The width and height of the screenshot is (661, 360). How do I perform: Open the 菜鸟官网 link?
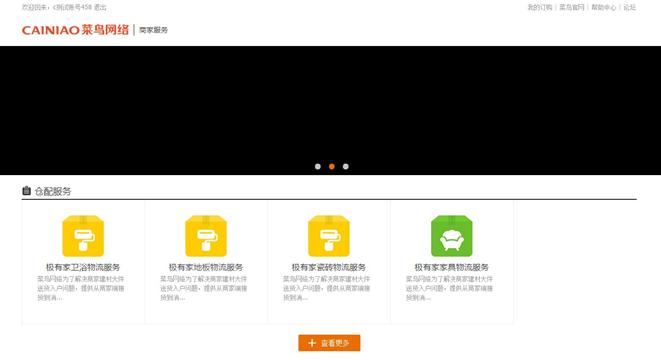pos(572,7)
